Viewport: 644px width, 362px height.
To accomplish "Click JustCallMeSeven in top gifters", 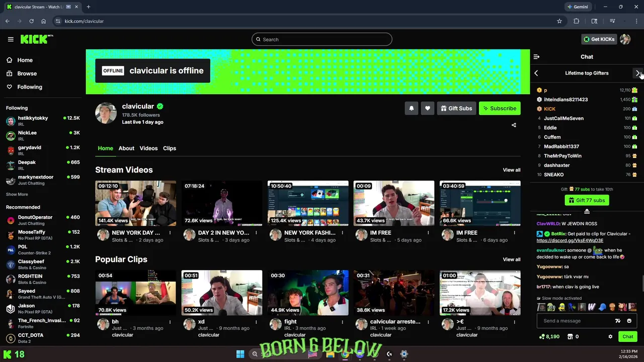I will (x=563, y=118).
